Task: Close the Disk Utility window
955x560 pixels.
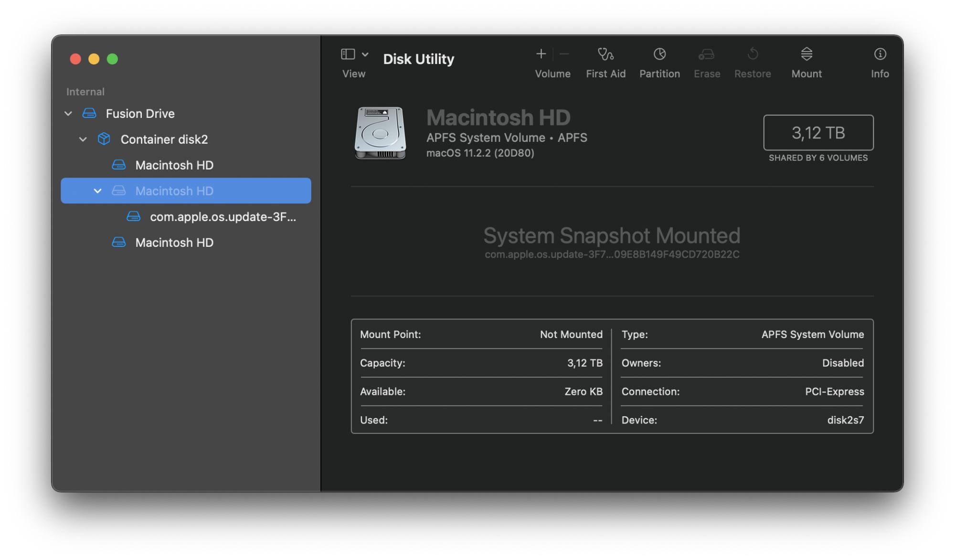Action: 75,59
